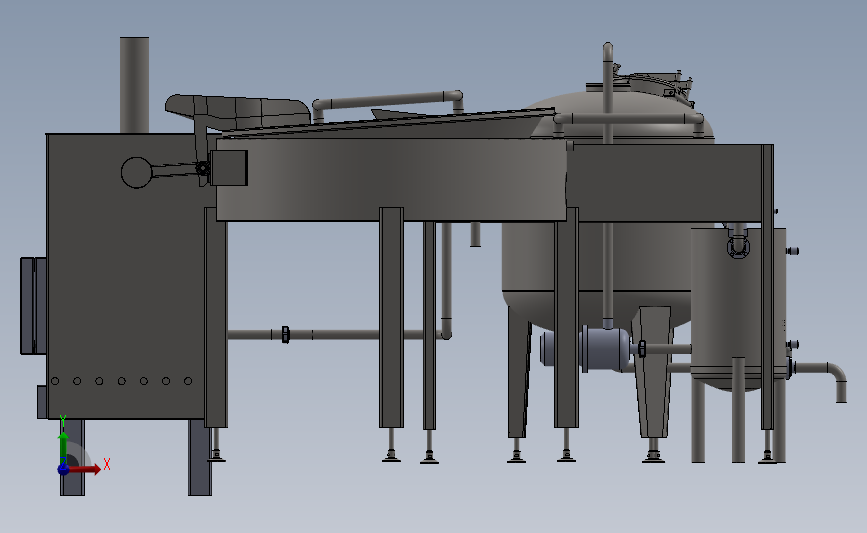
Task: Select the long trough conveyor body
Action: [391, 179]
